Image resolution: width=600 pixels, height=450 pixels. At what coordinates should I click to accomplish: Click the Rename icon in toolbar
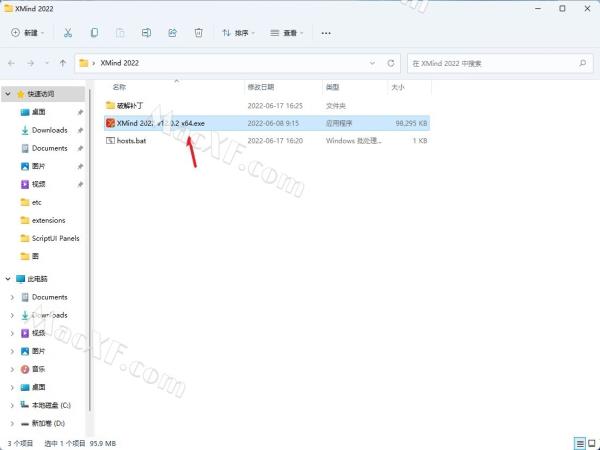[x=146, y=33]
